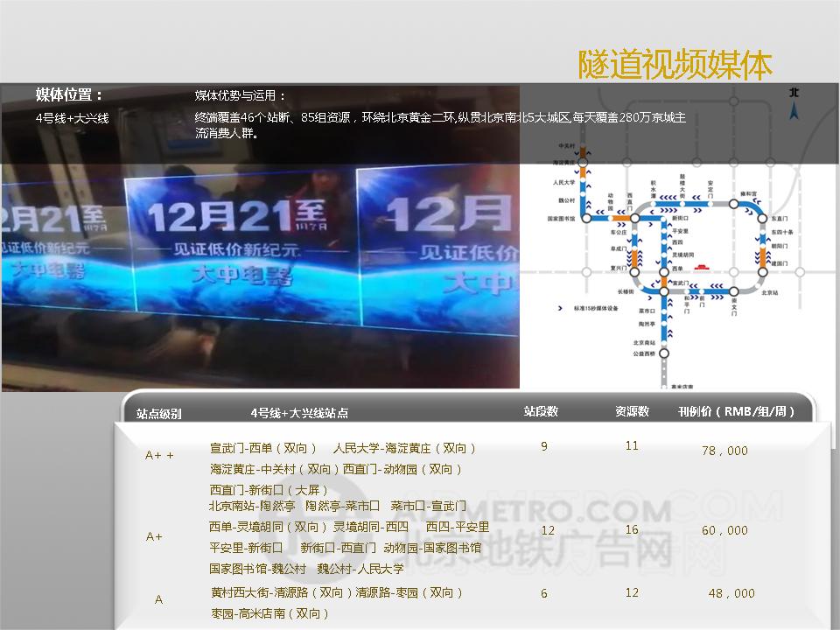Viewport: 840px width, 630px height.
Task: Click the 站段数 column header
Action: click(x=541, y=411)
